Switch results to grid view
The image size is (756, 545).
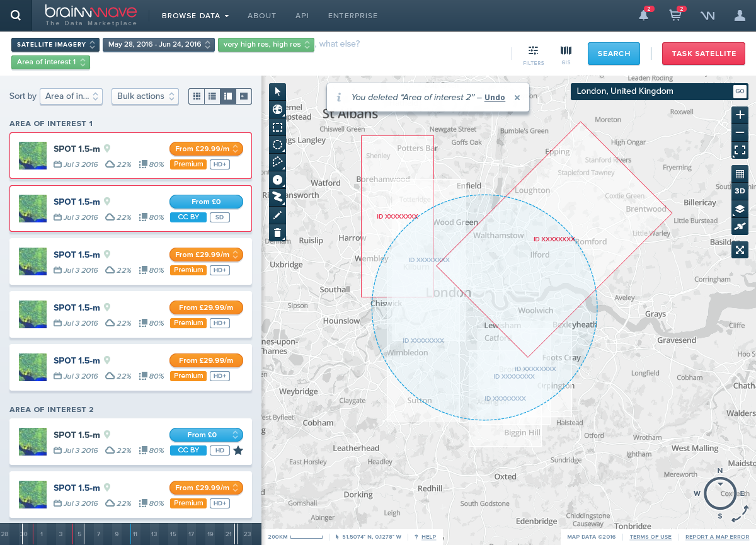[197, 96]
